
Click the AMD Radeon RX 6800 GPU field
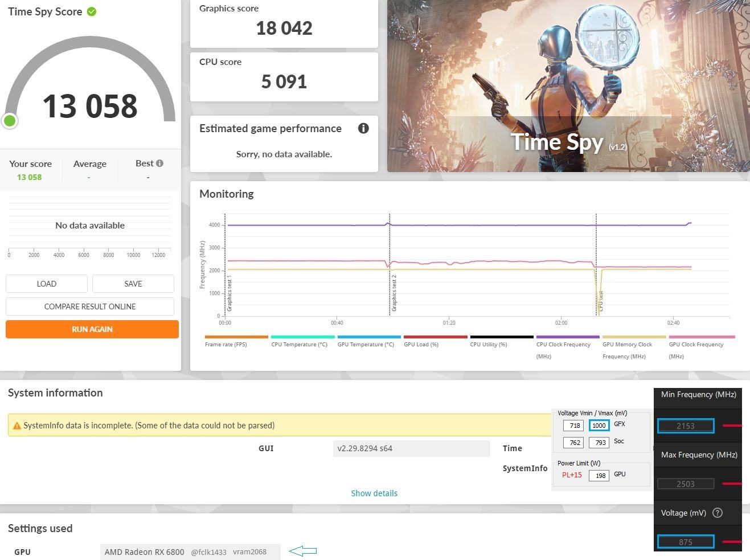click(190, 551)
